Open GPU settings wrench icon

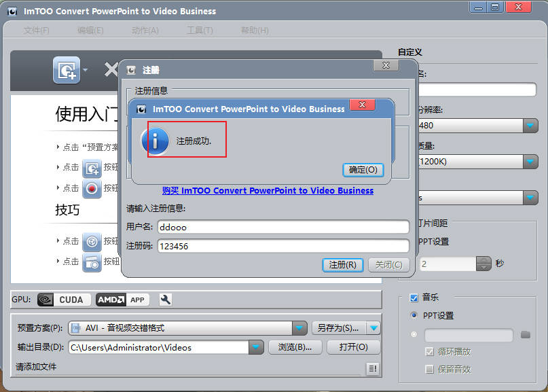pos(165,300)
